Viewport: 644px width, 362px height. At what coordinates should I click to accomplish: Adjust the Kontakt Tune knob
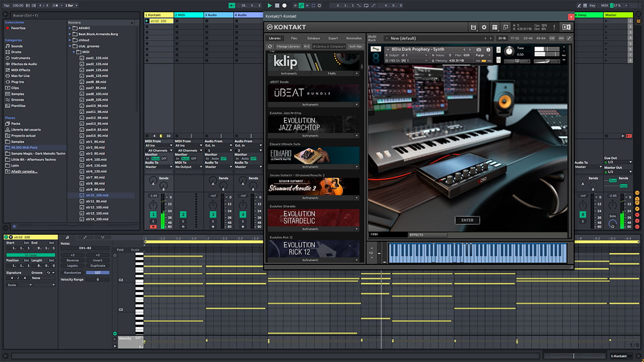coord(508,51)
